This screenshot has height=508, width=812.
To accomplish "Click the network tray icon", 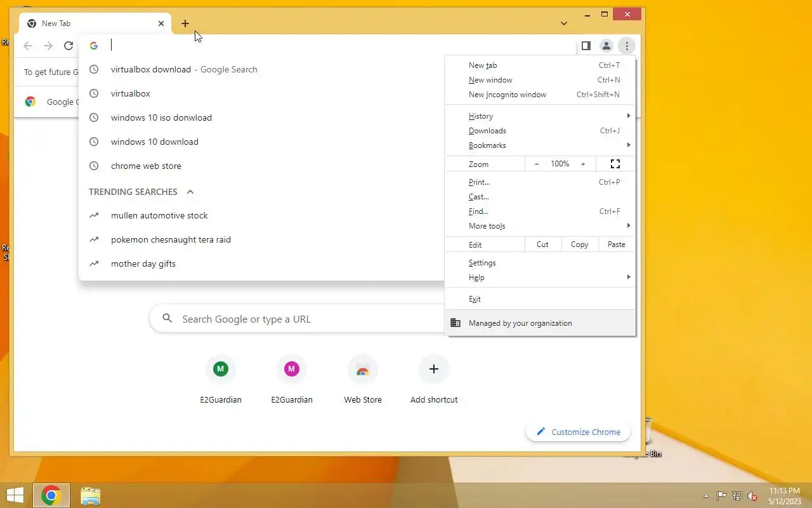I will pyautogui.click(x=737, y=496).
